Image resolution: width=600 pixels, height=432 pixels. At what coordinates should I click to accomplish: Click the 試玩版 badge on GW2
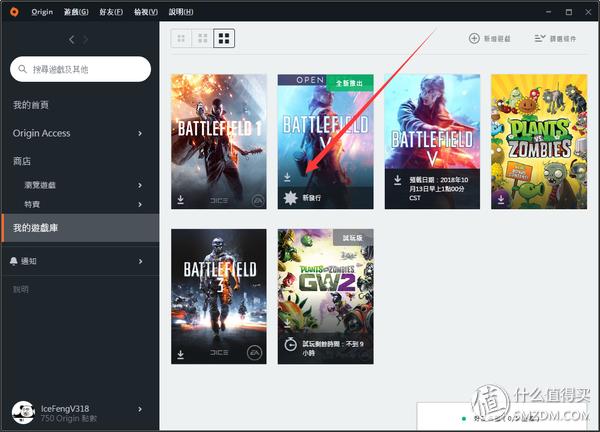pos(353,238)
